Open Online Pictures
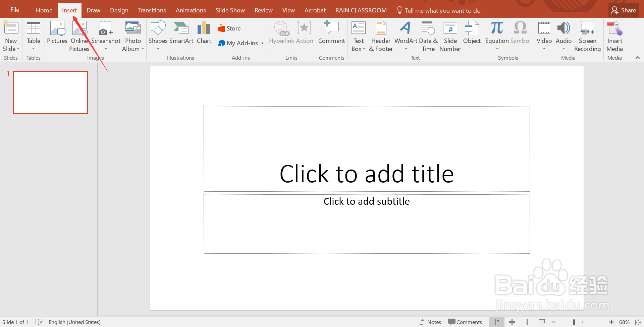The image size is (644, 327). pyautogui.click(x=79, y=36)
